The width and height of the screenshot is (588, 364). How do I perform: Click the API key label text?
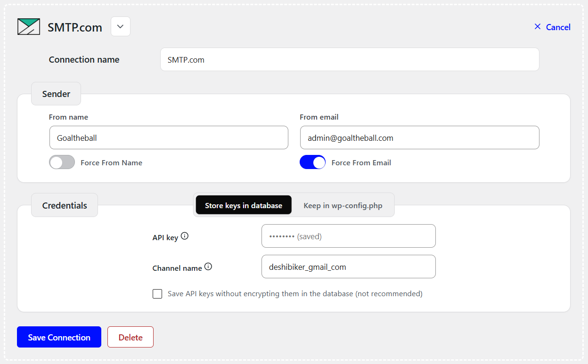click(x=165, y=238)
